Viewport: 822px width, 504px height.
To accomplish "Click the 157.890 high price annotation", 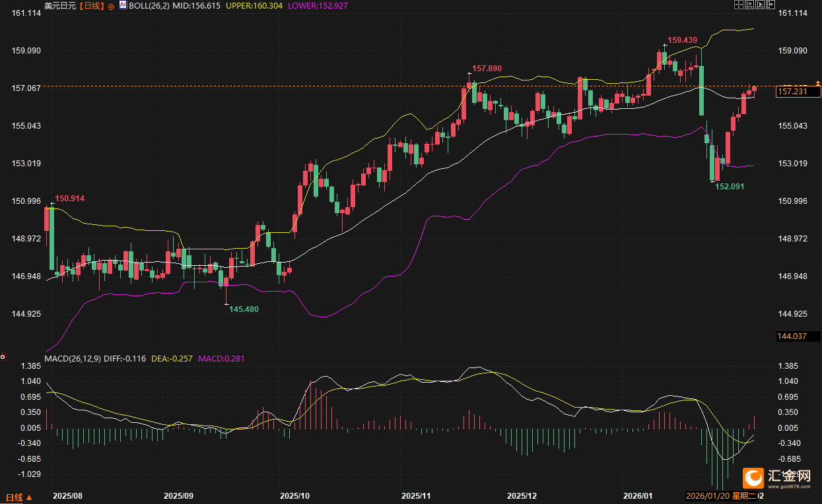I will tap(487, 69).
